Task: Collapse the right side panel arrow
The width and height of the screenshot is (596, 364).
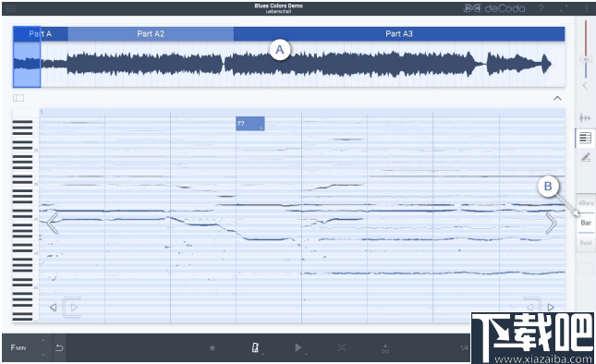Action: tap(585, 86)
